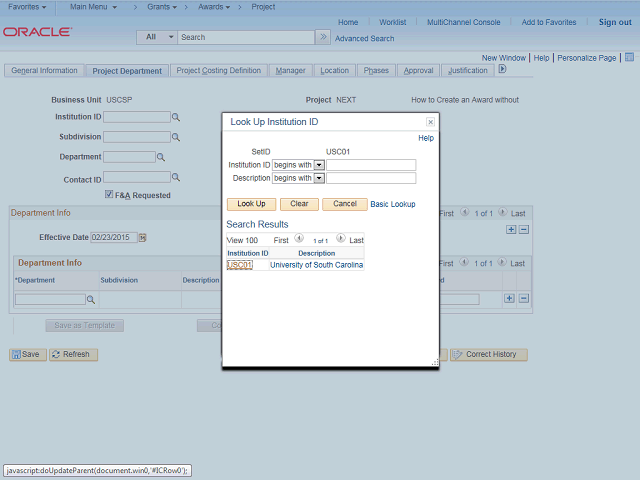Screen dimensions: 640x480
Task: Switch to the Project Costing Definition tab
Action: pyautogui.click(x=219, y=71)
